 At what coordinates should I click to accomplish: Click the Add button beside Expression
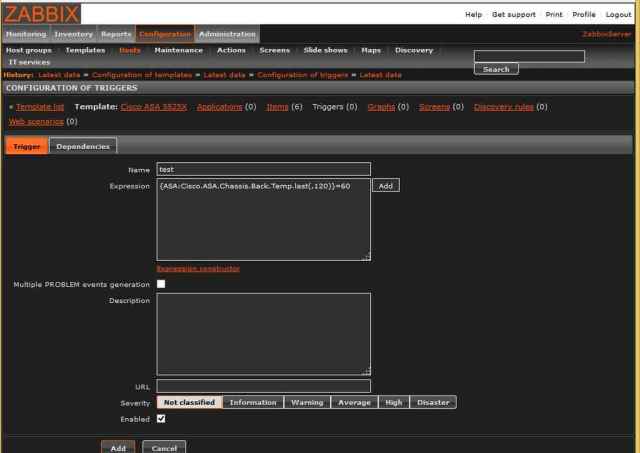(x=386, y=186)
